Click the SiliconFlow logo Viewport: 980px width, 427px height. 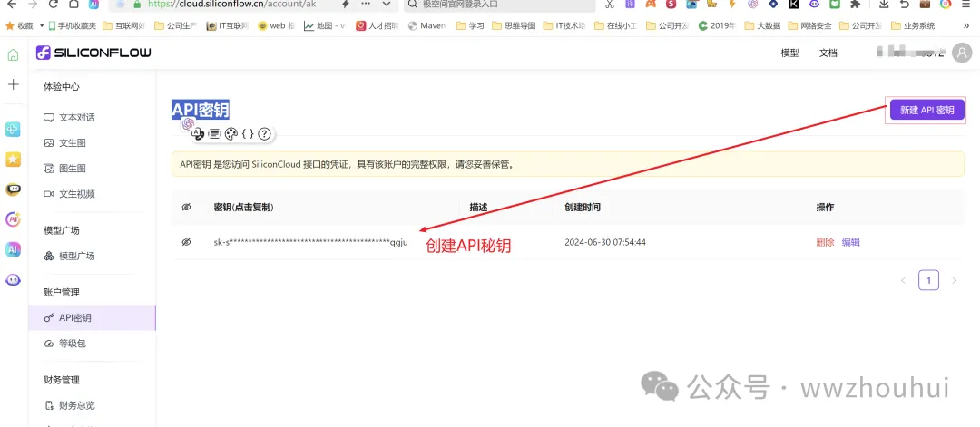(93, 53)
